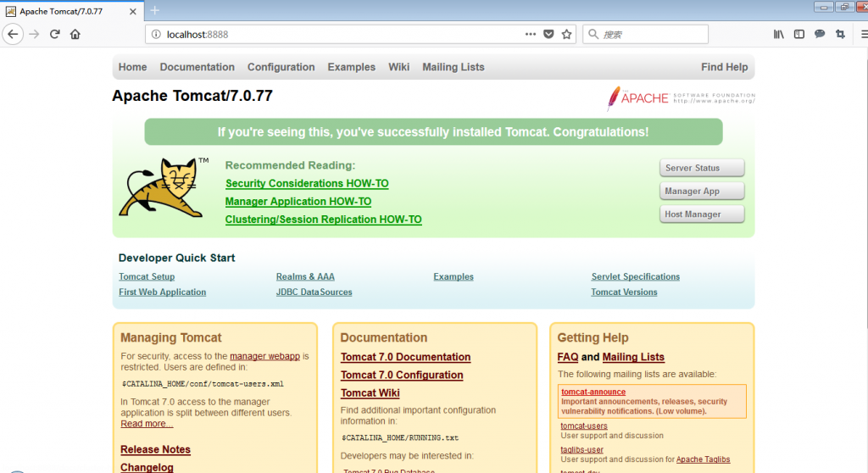Open First Web Application link
Screen dimensions: 868x473
[162, 292]
